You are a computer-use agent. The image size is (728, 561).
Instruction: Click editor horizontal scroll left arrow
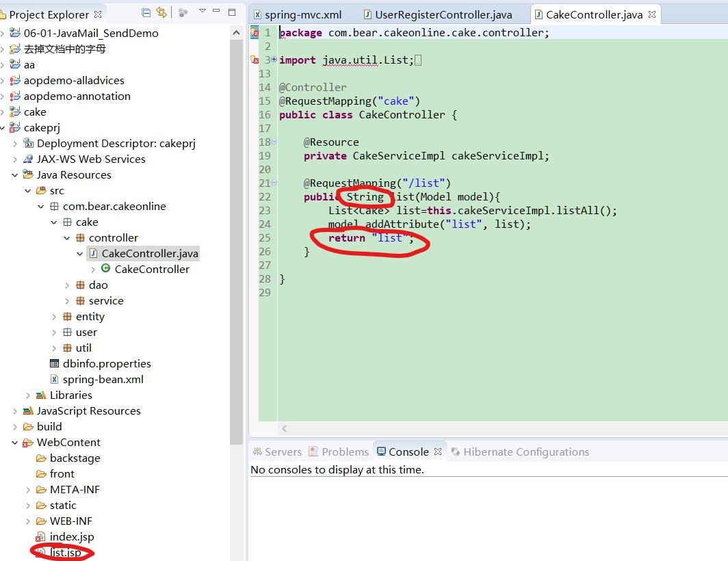coord(284,429)
